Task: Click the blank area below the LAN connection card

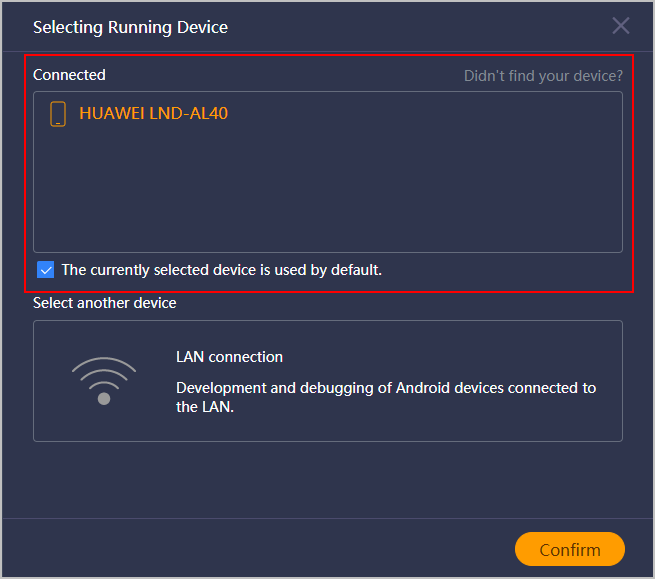Action: tap(328, 480)
